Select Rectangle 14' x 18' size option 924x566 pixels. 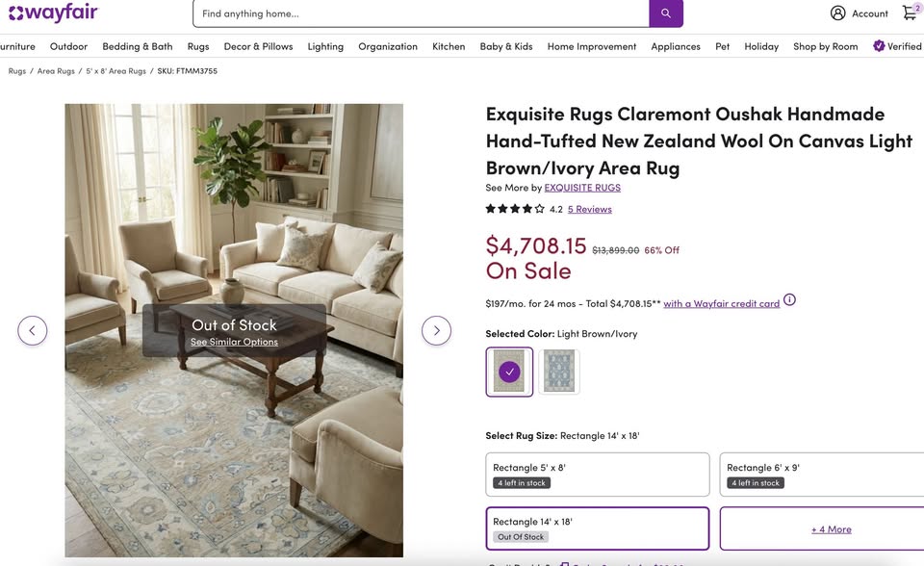[x=598, y=528]
